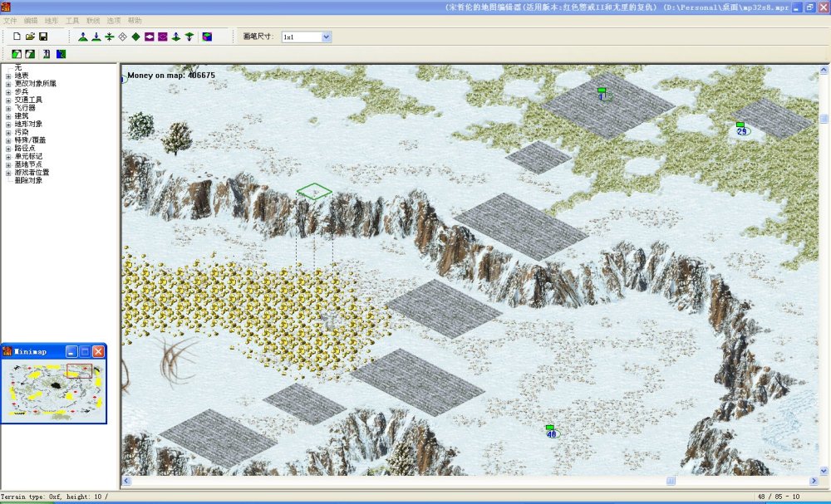Click the Minimap overview image
Screen dimensions: 831x504
tap(53, 391)
